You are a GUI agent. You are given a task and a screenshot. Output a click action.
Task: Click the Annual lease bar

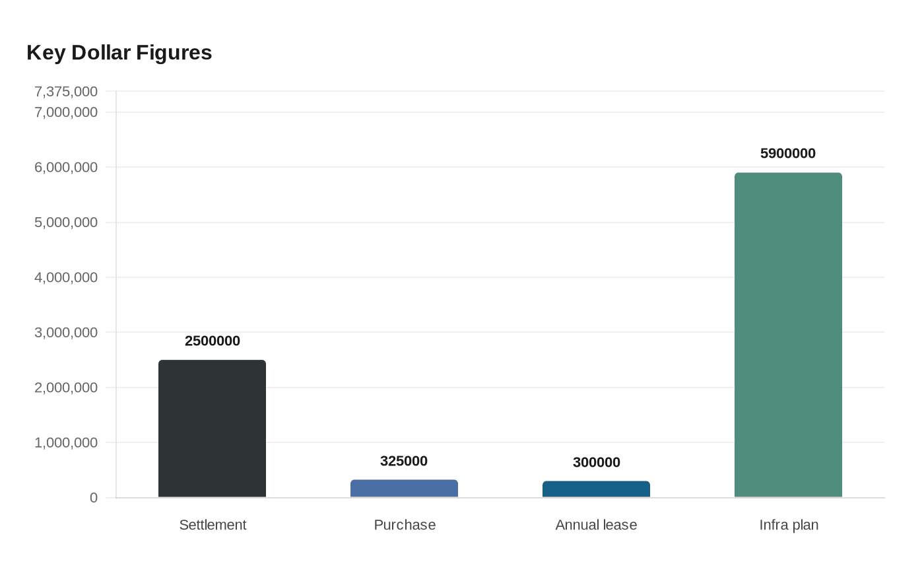click(596, 489)
